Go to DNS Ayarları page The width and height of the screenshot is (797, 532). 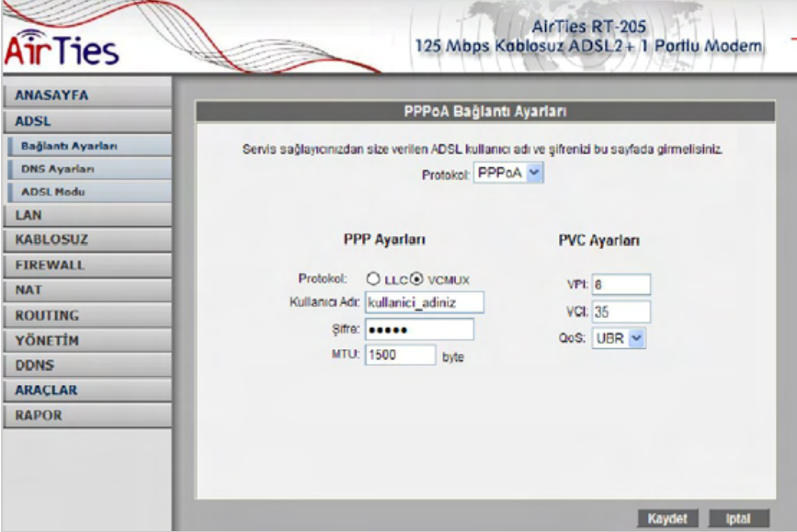point(85,169)
